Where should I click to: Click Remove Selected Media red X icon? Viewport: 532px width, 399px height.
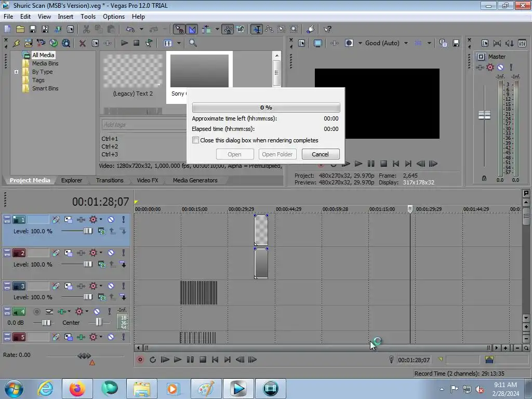coord(83,43)
